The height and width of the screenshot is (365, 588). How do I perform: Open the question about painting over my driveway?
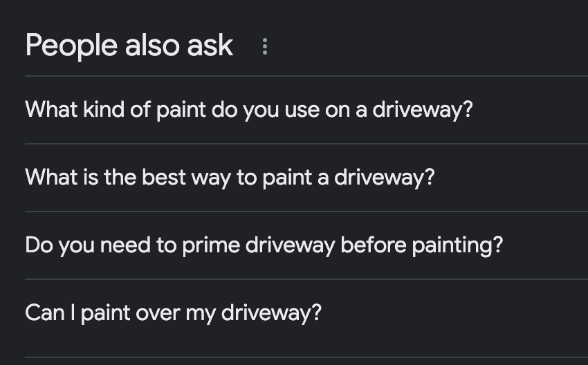[x=173, y=313]
